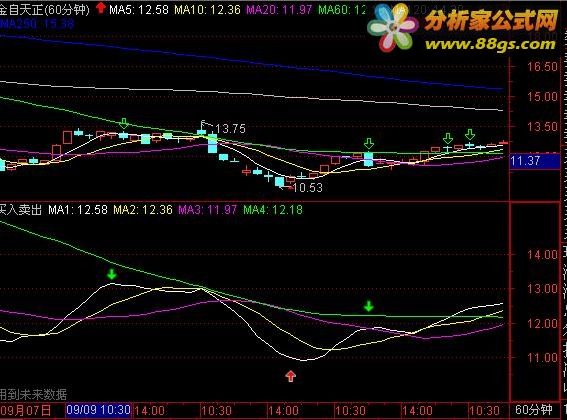
Task: Click the MA250 legend label
Action: pos(37,24)
